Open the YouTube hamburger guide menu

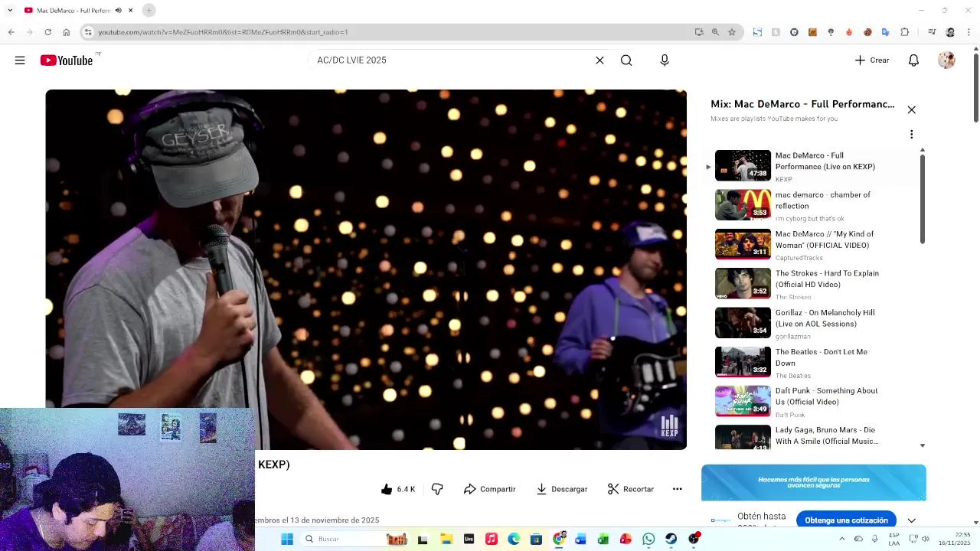[20, 60]
